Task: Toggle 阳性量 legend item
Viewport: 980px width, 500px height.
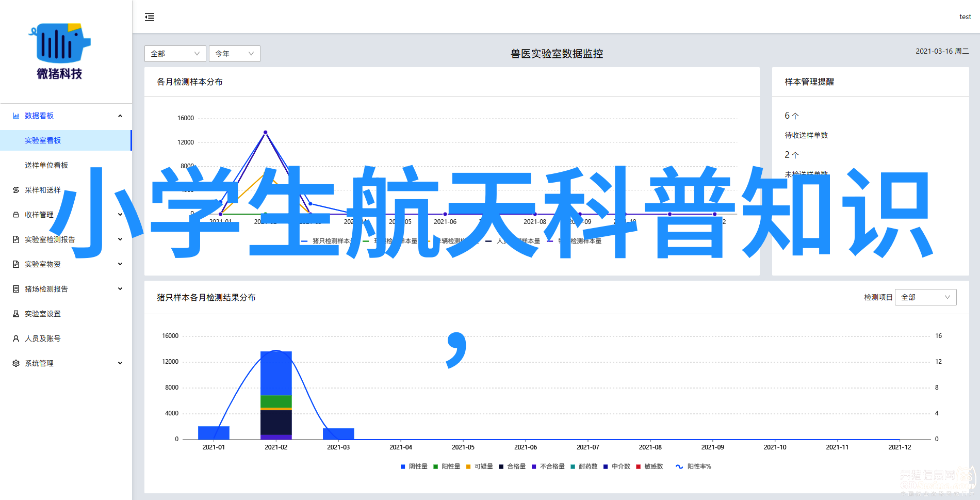Action: [447, 466]
